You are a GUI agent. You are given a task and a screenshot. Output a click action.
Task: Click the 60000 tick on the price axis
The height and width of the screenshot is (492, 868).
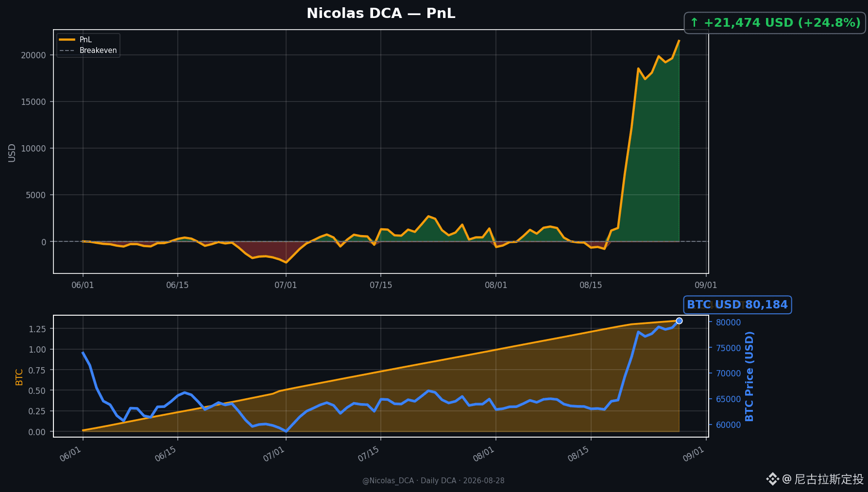point(729,425)
